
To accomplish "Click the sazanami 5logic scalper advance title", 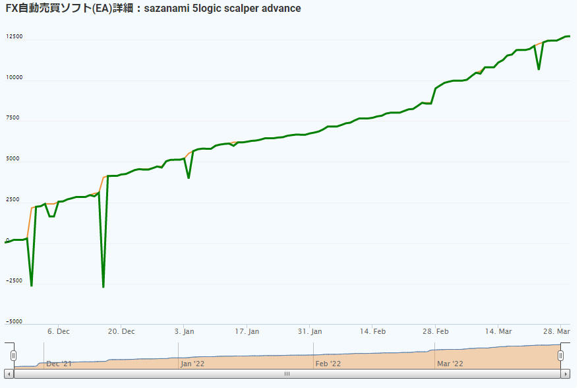I will coord(222,9).
